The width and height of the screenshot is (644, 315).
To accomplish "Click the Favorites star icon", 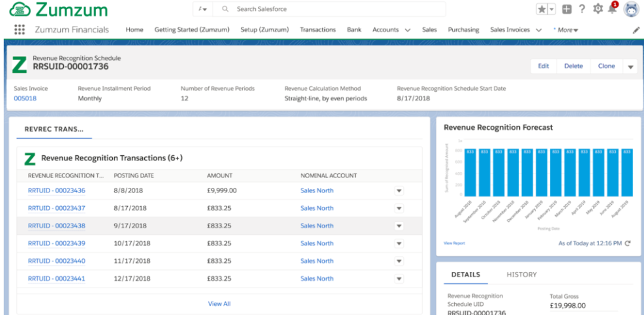I will click(542, 9).
